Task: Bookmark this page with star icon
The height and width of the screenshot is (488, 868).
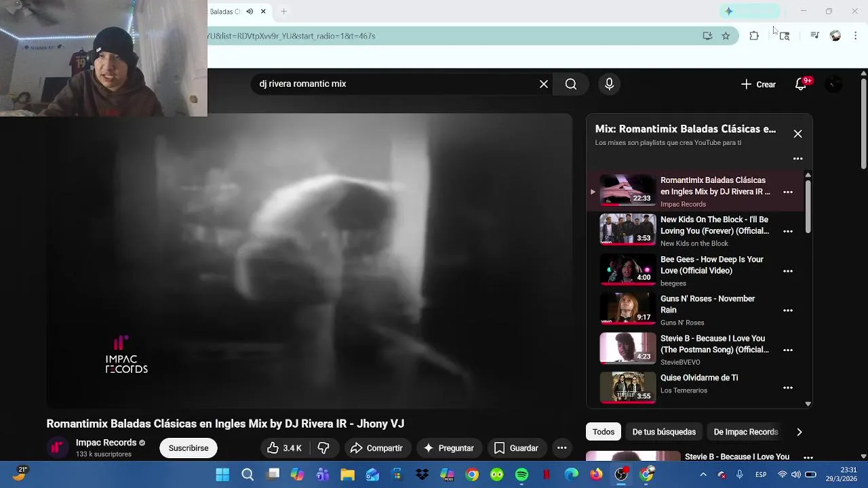Action: click(x=726, y=36)
